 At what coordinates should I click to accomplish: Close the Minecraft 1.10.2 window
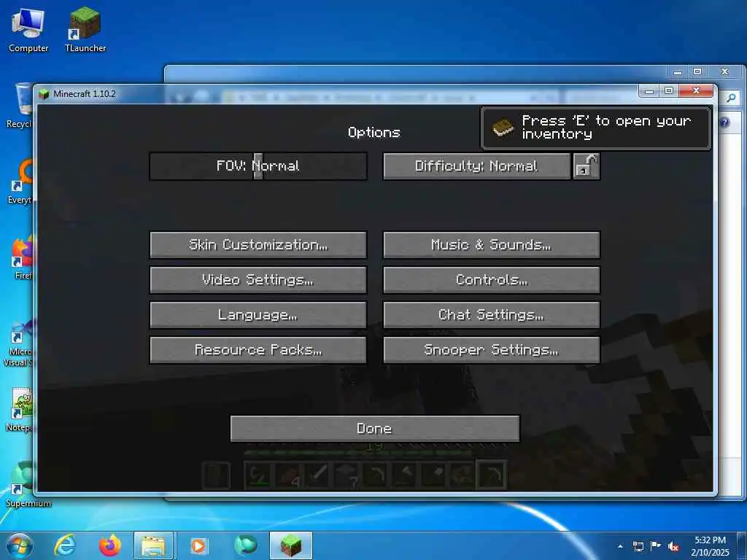point(696,90)
